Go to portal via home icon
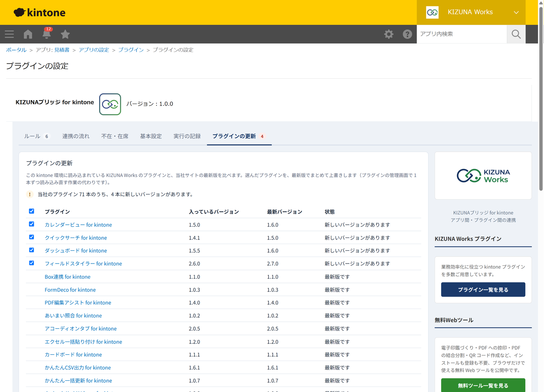Viewport: 544px width, 392px height. (x=28, y=34)
